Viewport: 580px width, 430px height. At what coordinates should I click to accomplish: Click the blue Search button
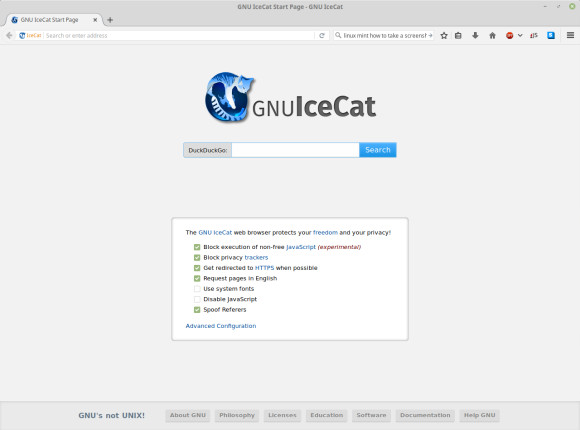(378, 150)
